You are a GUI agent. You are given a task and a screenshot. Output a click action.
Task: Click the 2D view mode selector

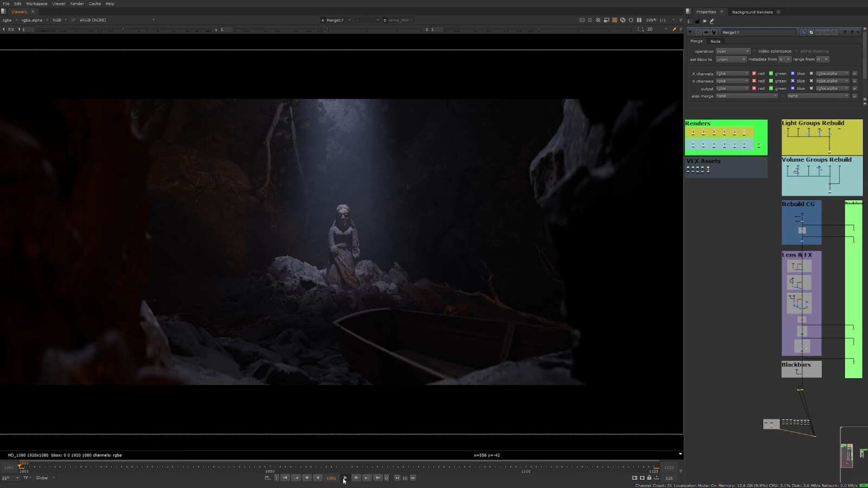point(657,29)
